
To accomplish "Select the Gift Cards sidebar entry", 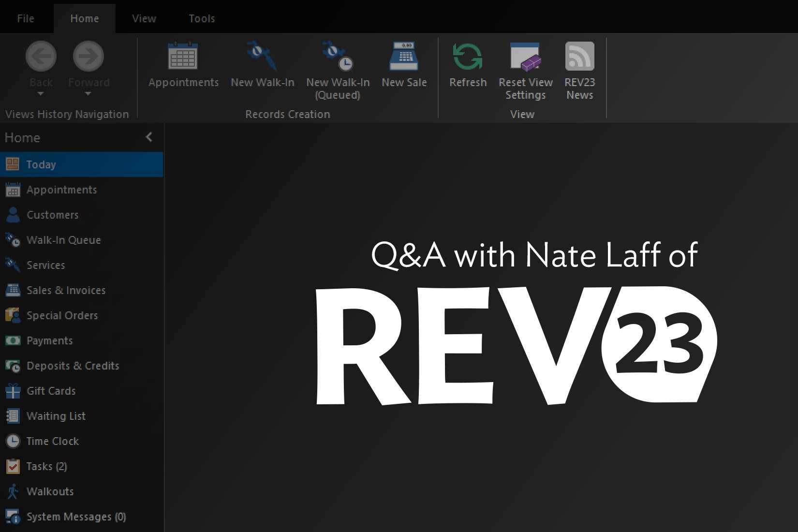I will (51, 391).
